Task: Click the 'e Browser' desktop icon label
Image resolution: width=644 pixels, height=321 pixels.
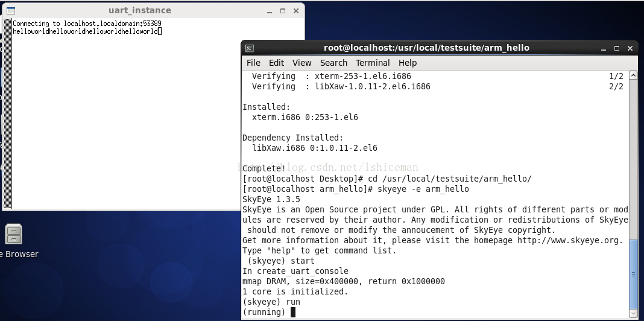Action: pos(19,254)
